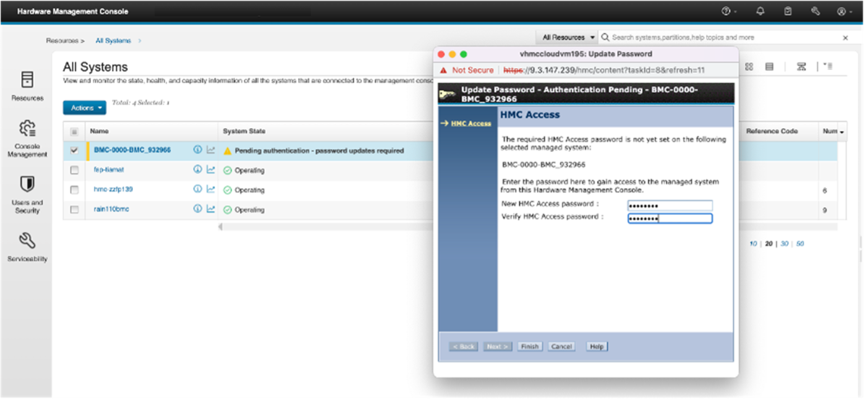Viewport: 868px width, 400px height.
Task: Open the column options list icon
Action: (x=828, y=67)
